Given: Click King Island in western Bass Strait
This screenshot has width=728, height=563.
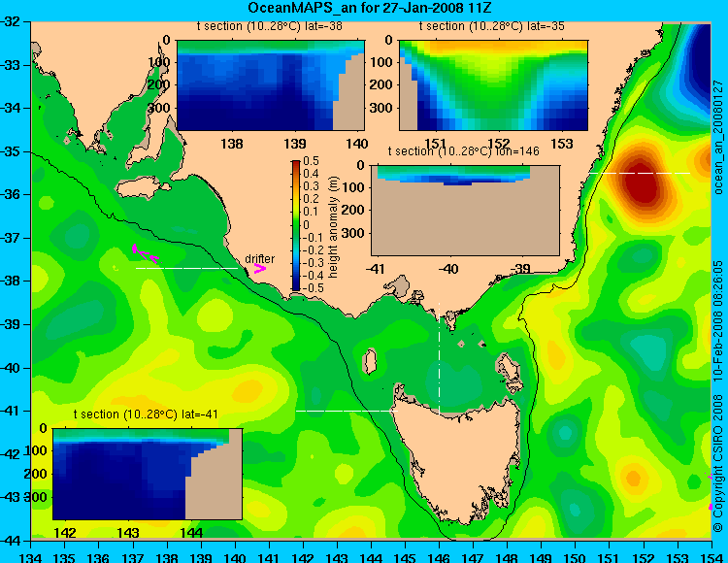Looking at the screenshot, I should point(370,361).
